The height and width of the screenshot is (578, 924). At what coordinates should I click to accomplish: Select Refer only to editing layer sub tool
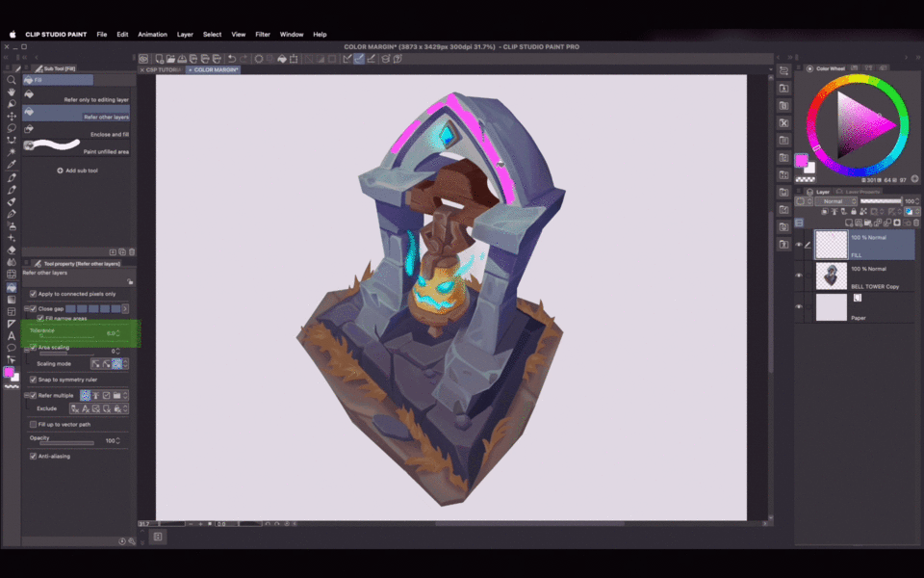[76, 96]
